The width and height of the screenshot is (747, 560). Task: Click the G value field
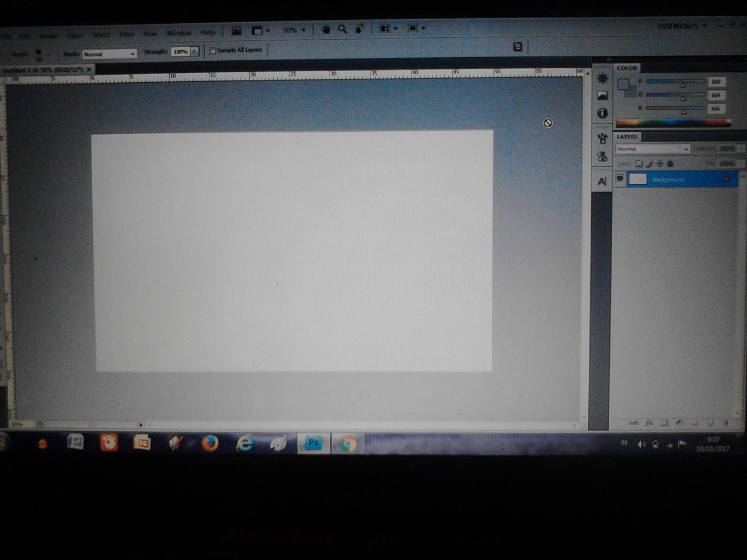click(x=716, y=95)
